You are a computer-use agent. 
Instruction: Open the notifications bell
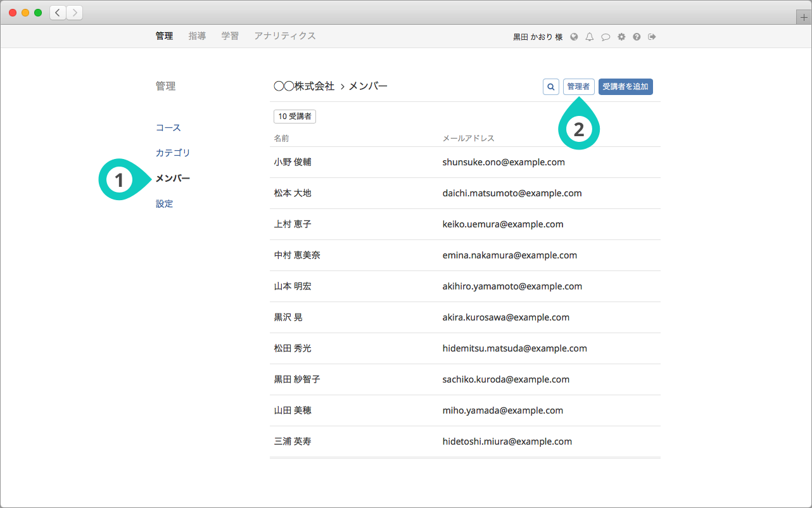pos(590,37)
